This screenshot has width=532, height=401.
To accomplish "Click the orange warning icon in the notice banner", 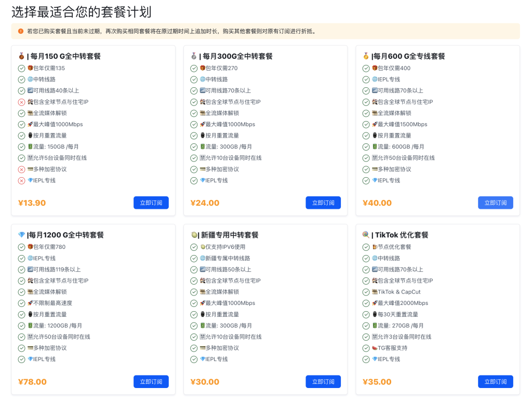I will coord(21,31).
